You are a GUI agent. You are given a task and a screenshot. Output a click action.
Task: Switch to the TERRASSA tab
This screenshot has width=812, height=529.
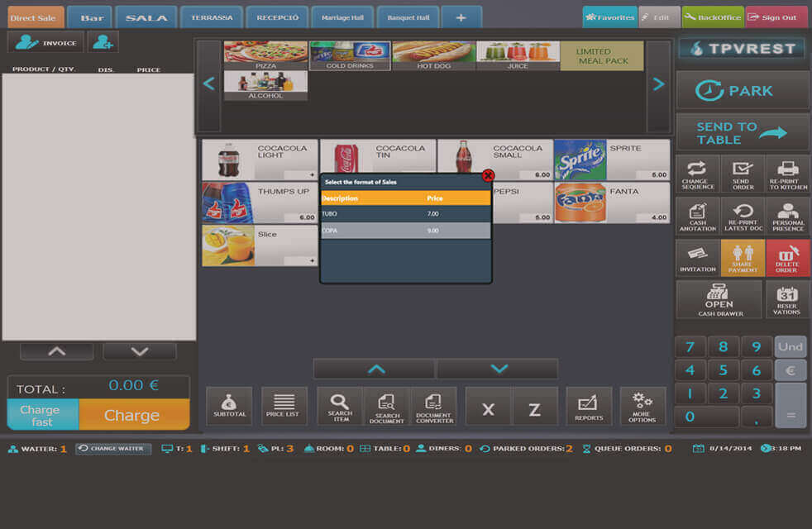212,17
